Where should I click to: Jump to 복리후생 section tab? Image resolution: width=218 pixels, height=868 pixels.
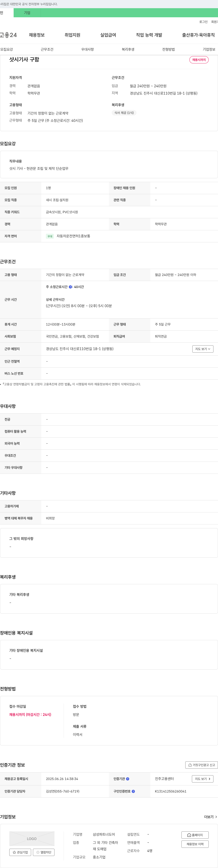128,49
